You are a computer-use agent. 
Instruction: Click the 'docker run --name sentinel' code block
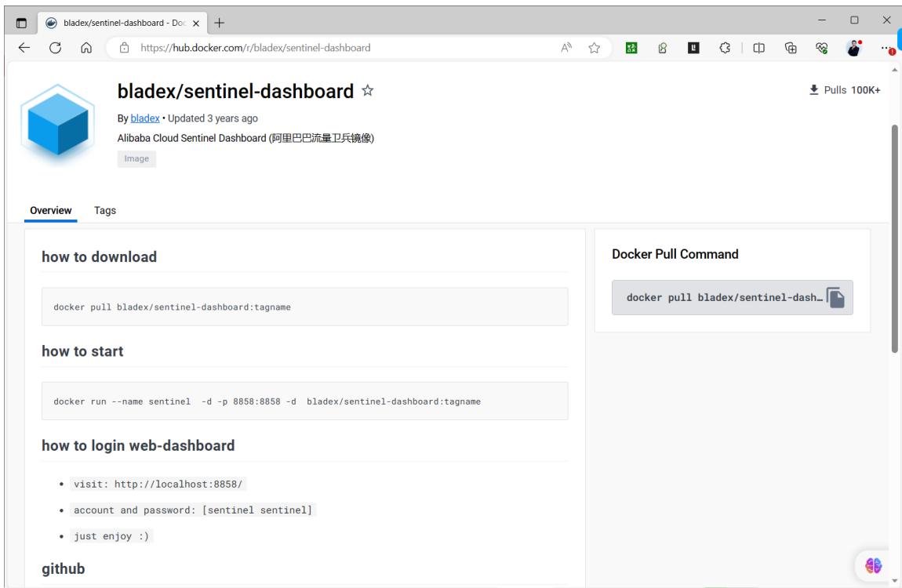(305, 401)
